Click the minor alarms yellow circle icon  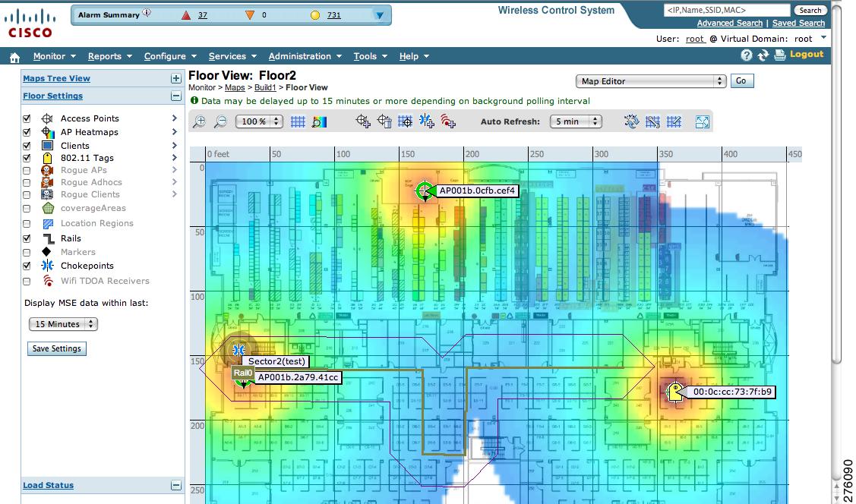point(315,15)
